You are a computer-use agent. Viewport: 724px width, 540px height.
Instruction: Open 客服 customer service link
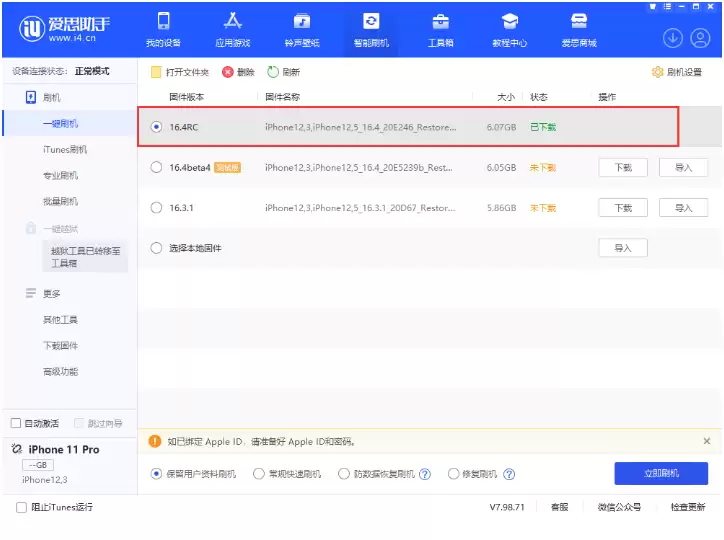[560, 507]
